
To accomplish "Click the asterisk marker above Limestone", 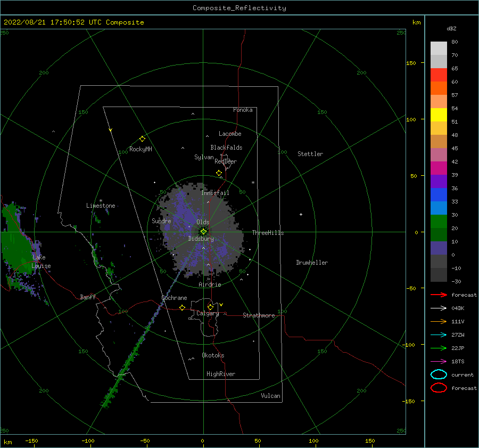I will pos(101,201).
